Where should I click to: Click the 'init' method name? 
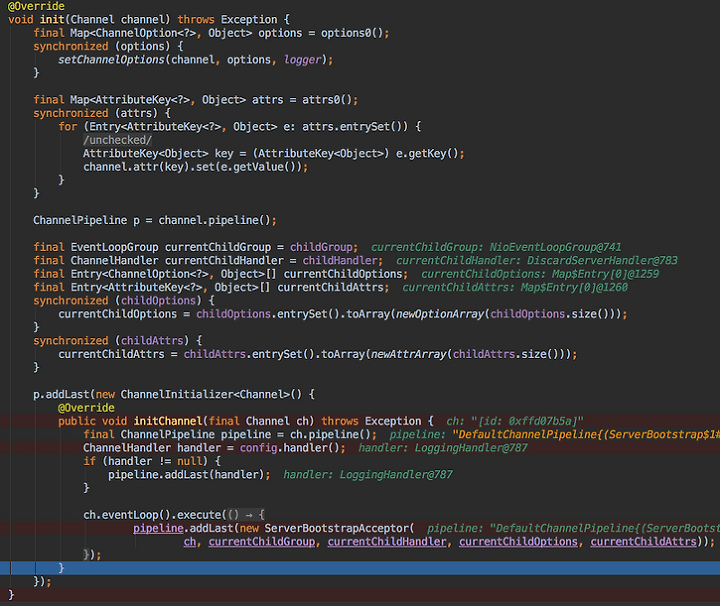[x=52, y=20]
